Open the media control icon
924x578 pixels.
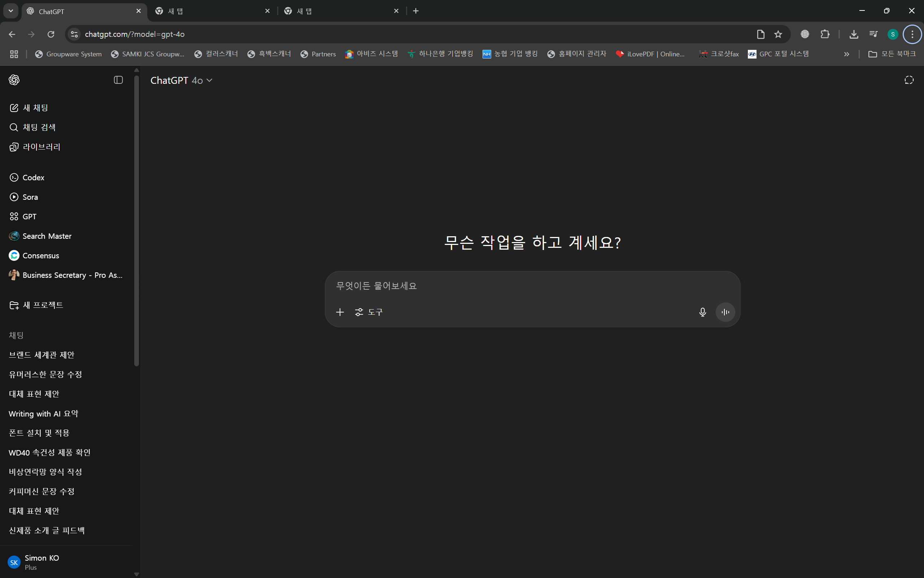pos(873,34)
